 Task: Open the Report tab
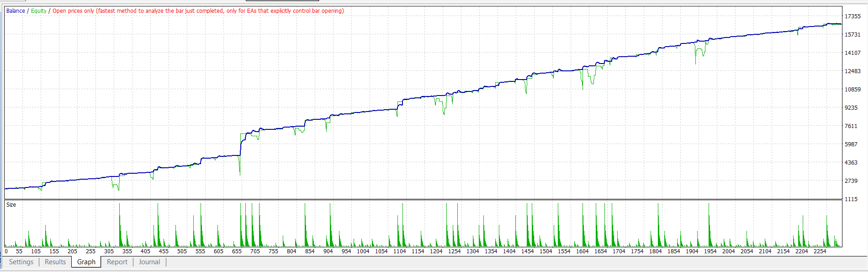click(117, 262)
